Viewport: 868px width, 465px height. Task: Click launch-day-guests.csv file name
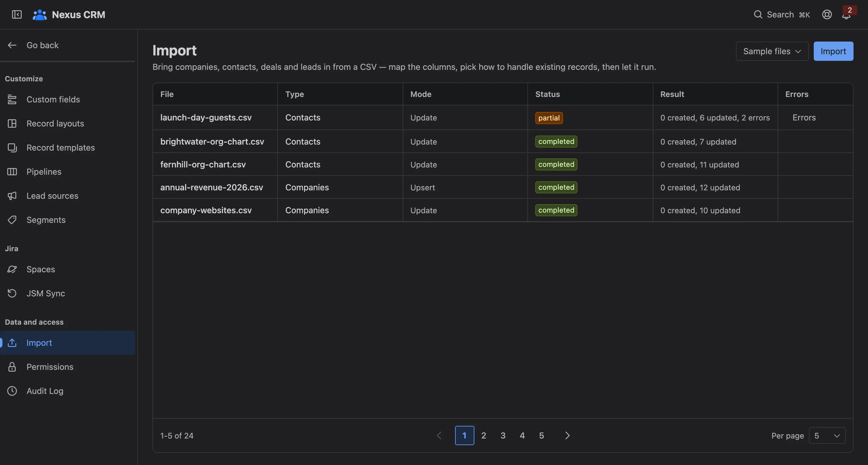206,117
